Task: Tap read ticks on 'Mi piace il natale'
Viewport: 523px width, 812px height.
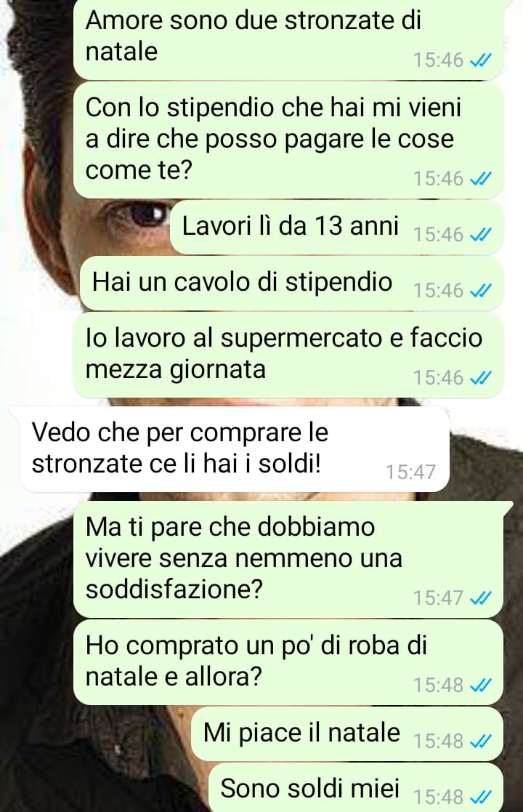Action: pos(480,741)
